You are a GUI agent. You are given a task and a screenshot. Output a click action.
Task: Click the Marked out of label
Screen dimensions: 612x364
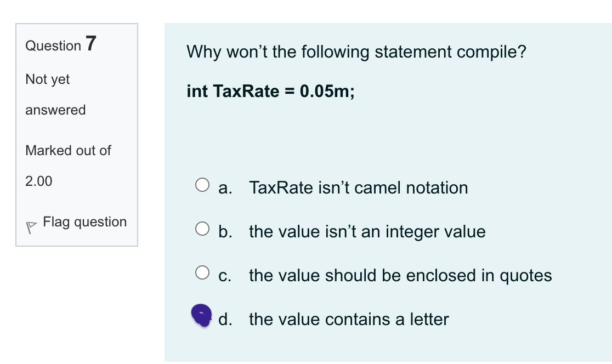69,151
